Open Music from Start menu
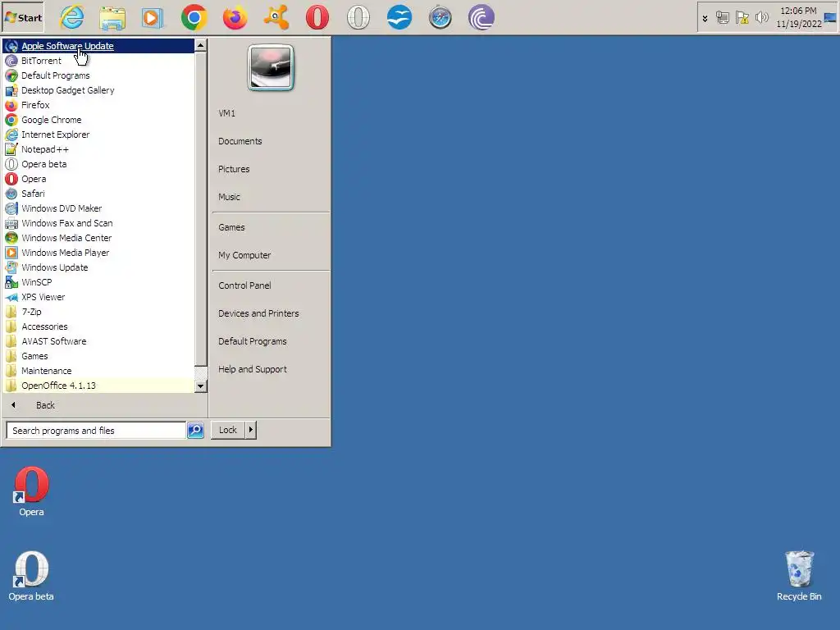Viewport: 840px width, 630px height. 271,197
